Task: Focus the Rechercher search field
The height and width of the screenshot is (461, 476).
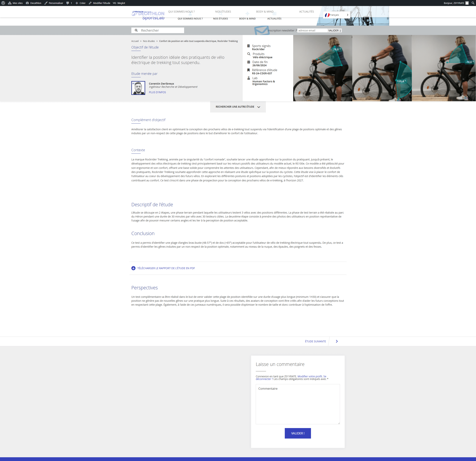Action: point(158,30)
